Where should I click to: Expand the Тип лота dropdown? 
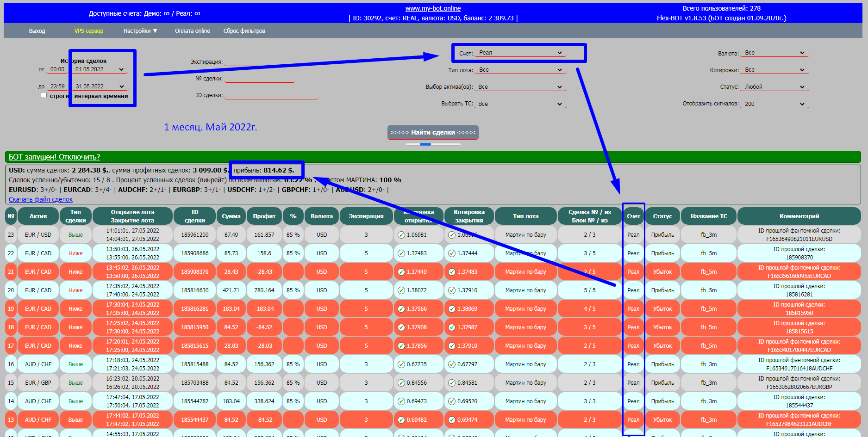tap(520, 70)
